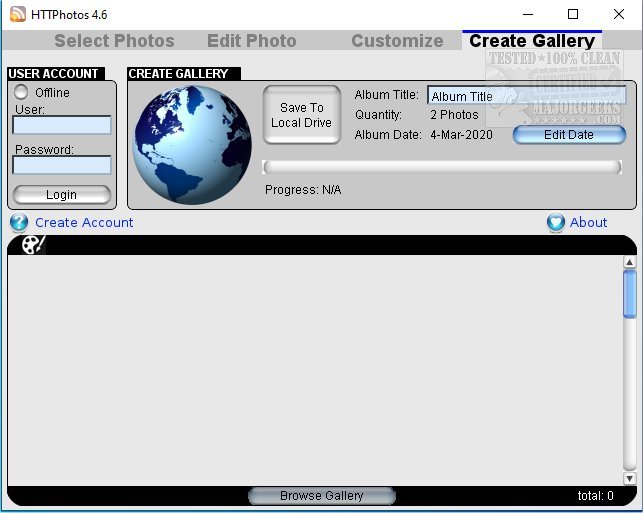Go to the Customize tab

397,41
